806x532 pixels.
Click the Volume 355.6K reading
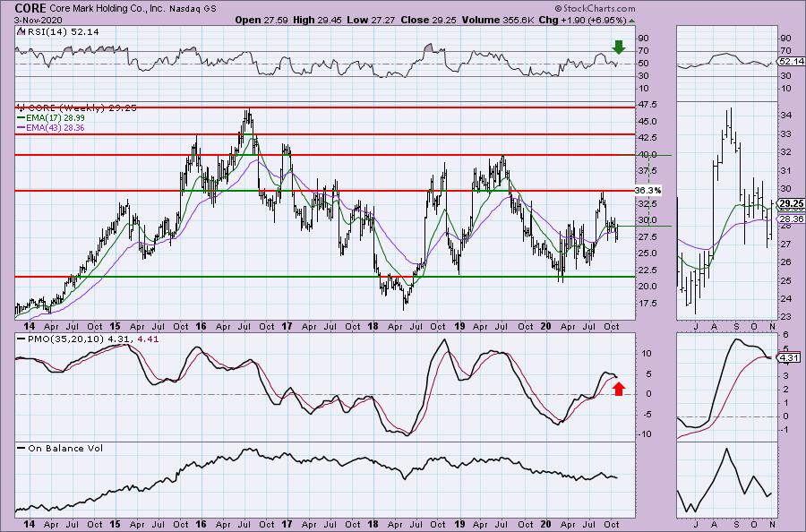(x=498, y=20)
